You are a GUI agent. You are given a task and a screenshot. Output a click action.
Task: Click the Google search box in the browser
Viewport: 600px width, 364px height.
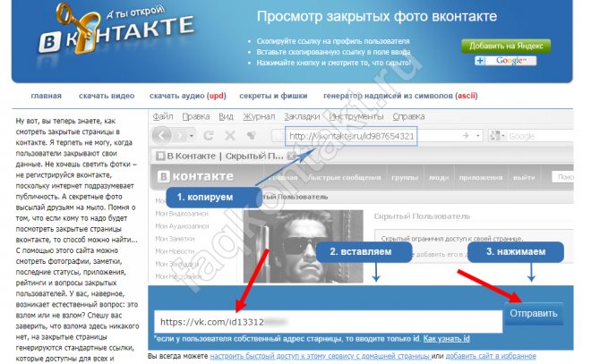coord(539,136)
